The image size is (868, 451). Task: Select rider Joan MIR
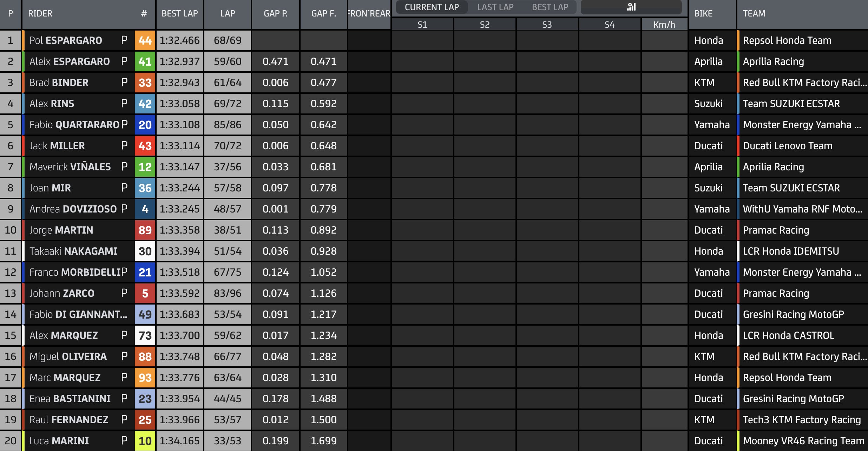click(50, 188)
